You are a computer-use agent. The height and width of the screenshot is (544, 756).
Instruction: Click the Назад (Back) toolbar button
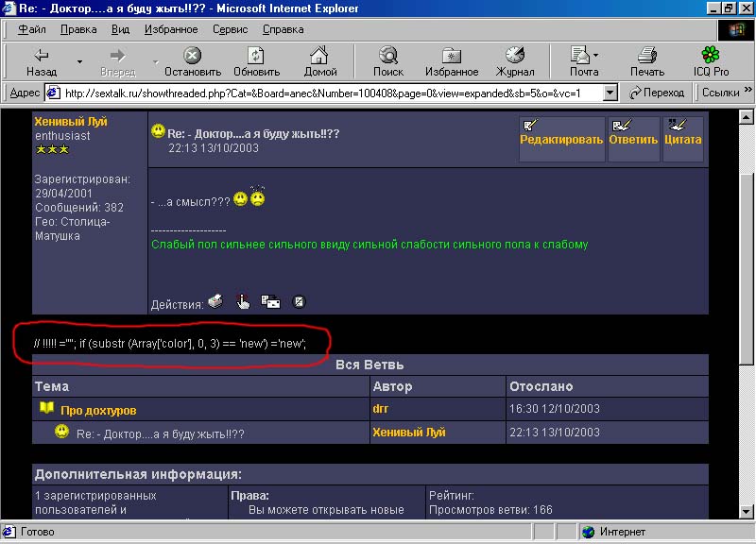pos(41,61)
